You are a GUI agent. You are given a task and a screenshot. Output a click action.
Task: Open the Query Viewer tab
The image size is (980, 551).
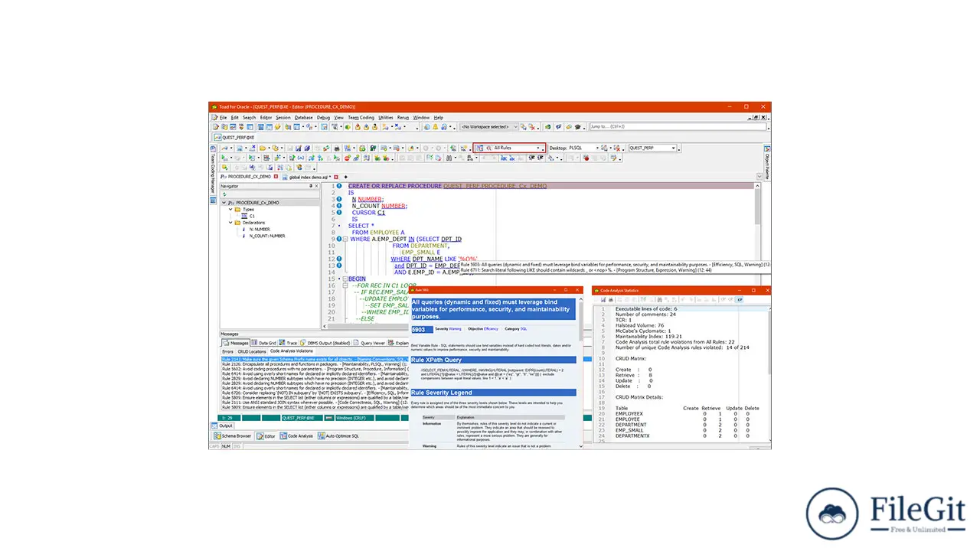370,344
